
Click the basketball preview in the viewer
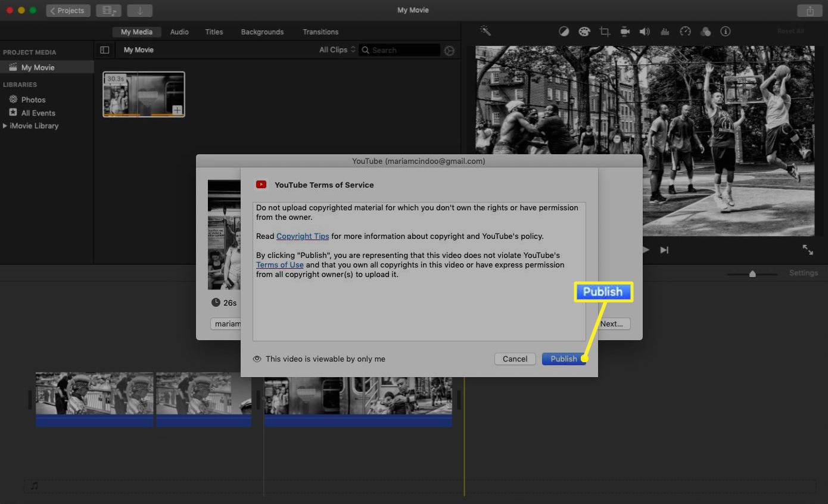(645, 141)
